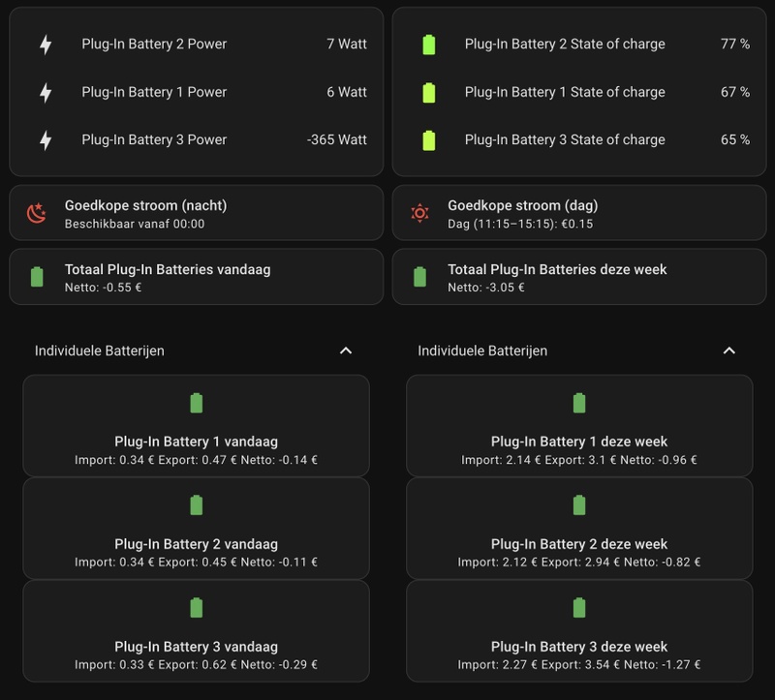This screenshot has width=775, height=700.
Task: Click the battery icon on Totaal Plug-In Batteries deze week
Action: 420,276
